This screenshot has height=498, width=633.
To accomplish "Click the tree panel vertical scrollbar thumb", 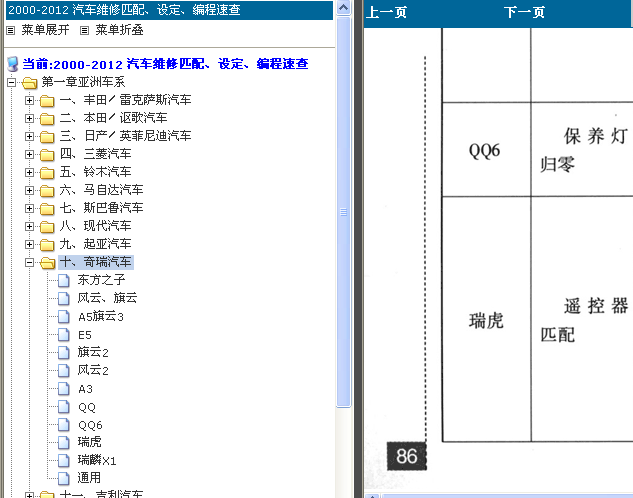I will (x=344, y=212).
